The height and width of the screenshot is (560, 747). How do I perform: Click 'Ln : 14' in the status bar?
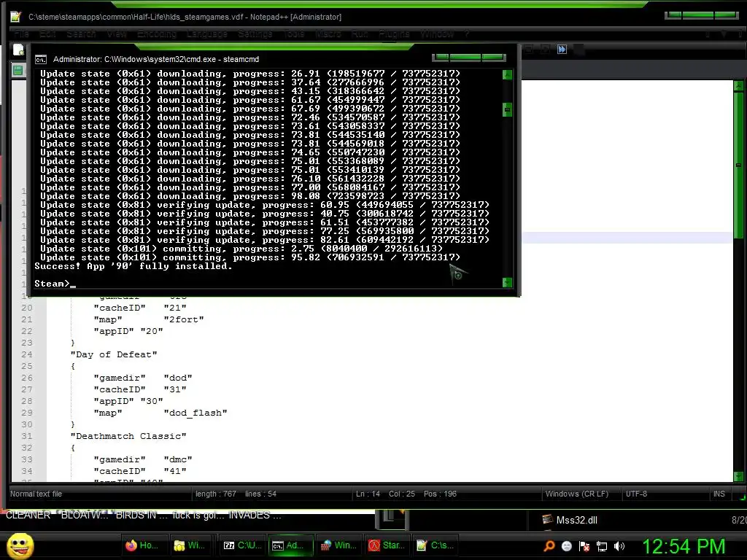pyautogui.click(x=368, y=494)
